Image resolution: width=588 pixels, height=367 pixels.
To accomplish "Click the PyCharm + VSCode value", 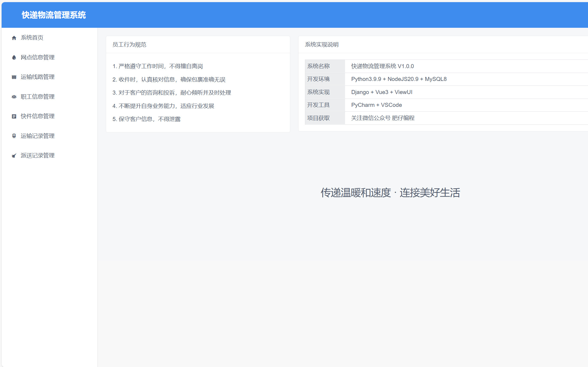I will [x=377, y=105].
